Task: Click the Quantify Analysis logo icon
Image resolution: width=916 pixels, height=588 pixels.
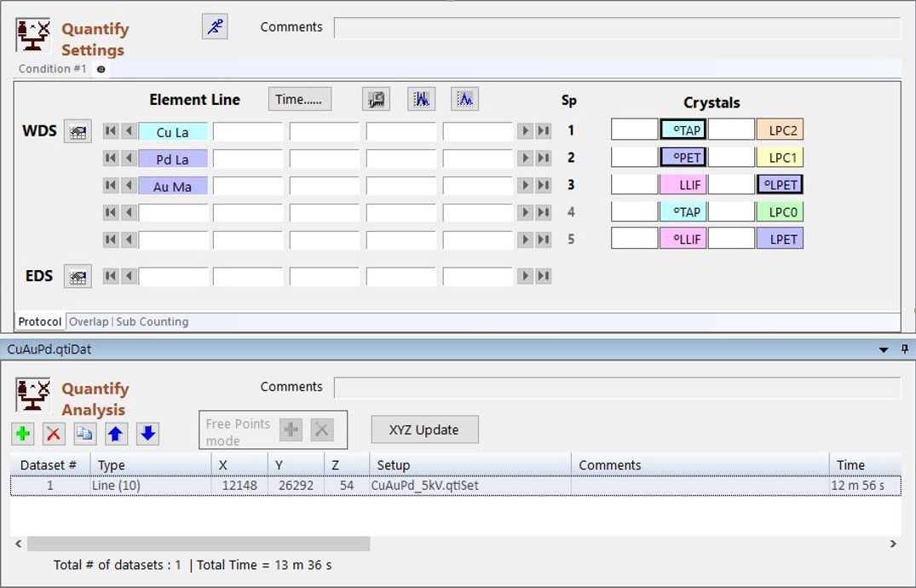Action: point(32,395)
